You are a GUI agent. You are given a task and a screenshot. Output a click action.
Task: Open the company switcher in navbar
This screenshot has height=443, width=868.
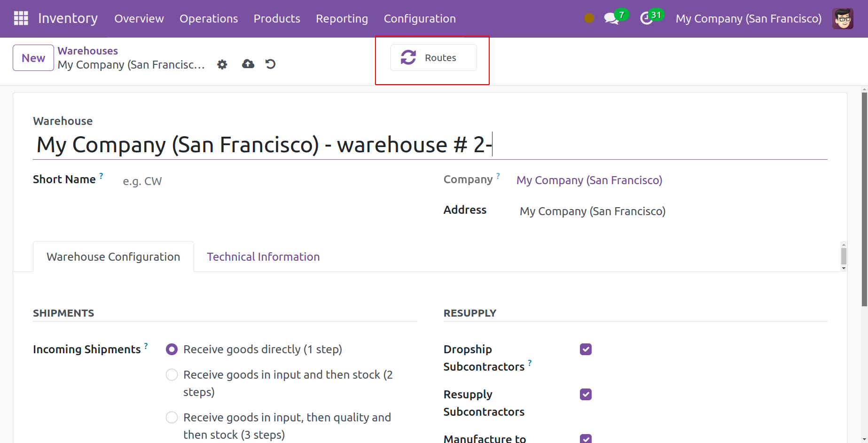[748, 19]
